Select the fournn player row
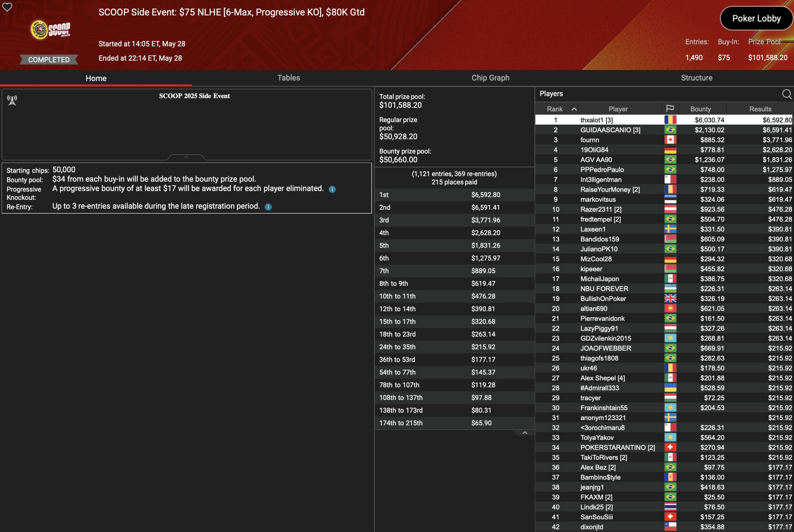Image resolution: width=794 pixels, height=532 pixels. coord(590,140)
